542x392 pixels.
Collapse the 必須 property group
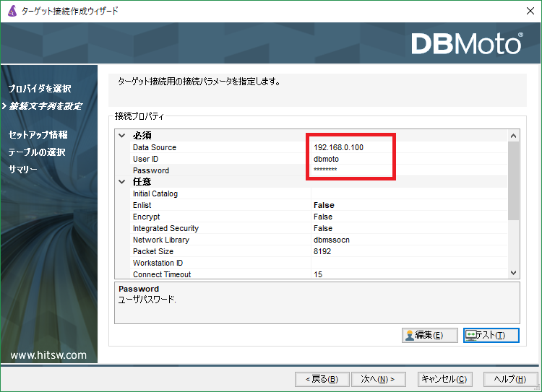[121, 136]
